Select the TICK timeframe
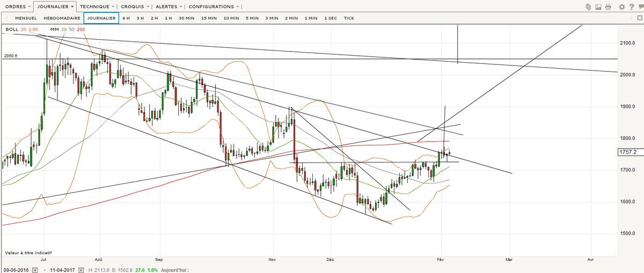 (349, 18)
